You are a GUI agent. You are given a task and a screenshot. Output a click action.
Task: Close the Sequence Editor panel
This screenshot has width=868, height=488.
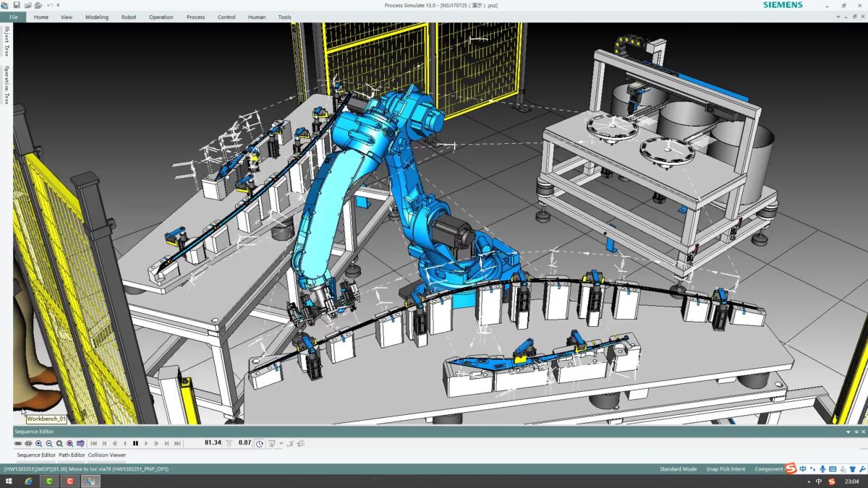pyautogui.click(x=864, y=432)
